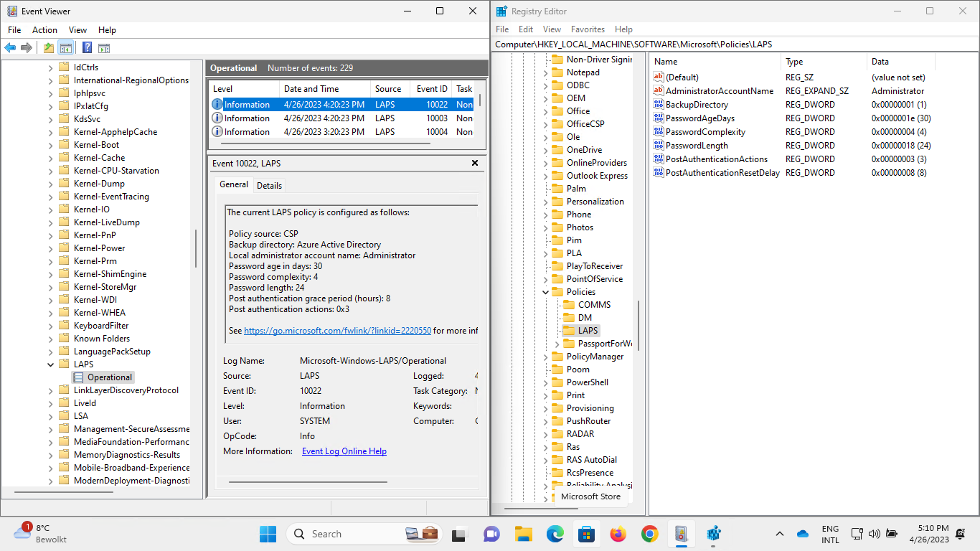The height and width of the screenshot is (551, 980).
Task: Open the Action menu in Event Viewer
Action: (x=44, y=30)
